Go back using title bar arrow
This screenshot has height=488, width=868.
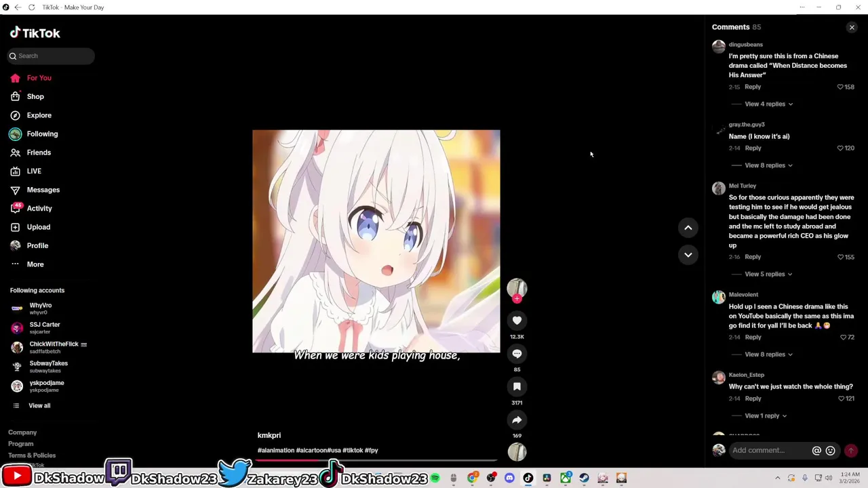pyautogui.click(x=18, y=7)
